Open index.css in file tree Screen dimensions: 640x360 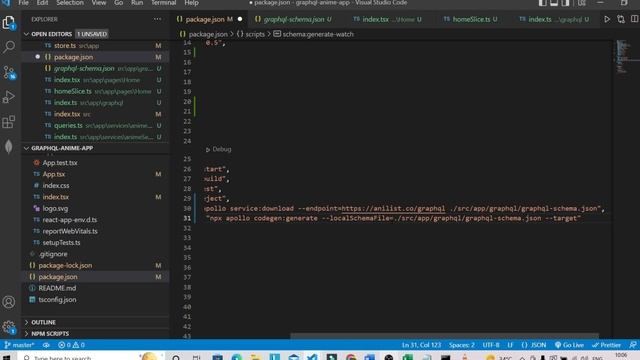coord(96,186)
